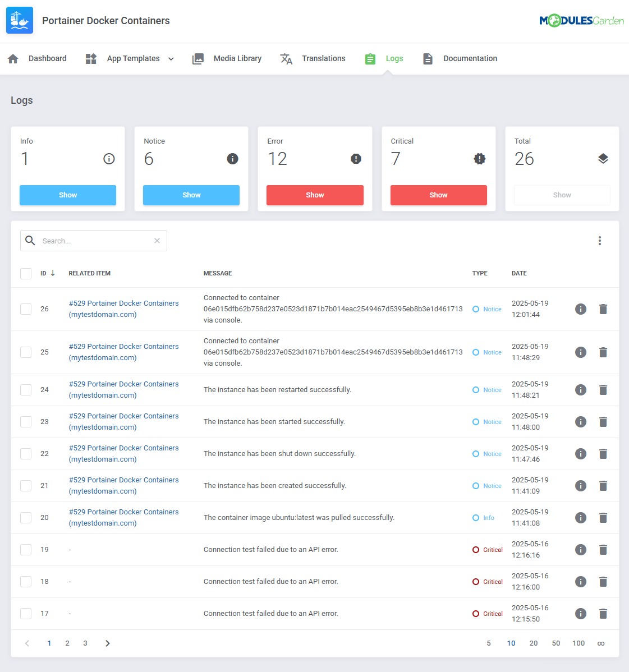The image size is (629, 672).
Task: Delete log entry 19 with trash icon
Action: coord(603,549)
